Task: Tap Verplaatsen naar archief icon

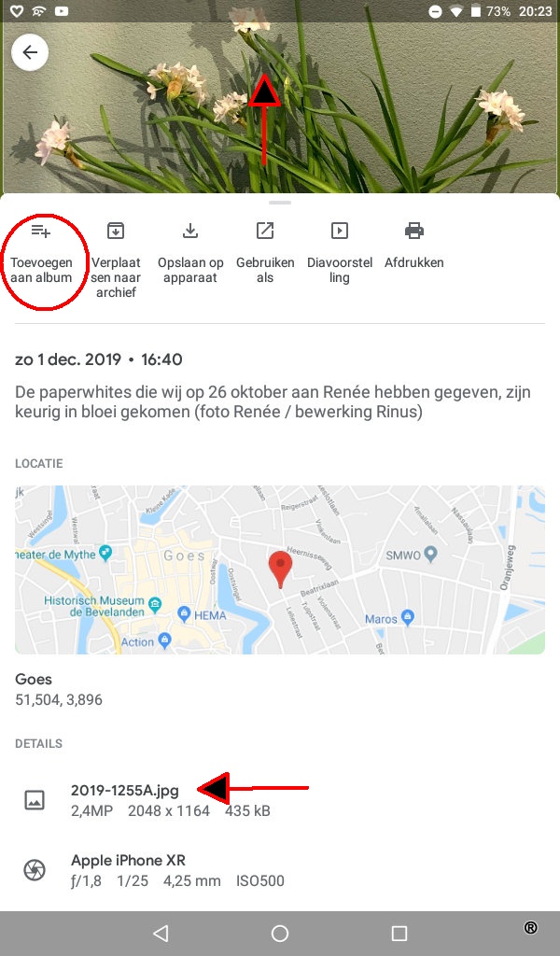Action: click(x=116, y=231)
